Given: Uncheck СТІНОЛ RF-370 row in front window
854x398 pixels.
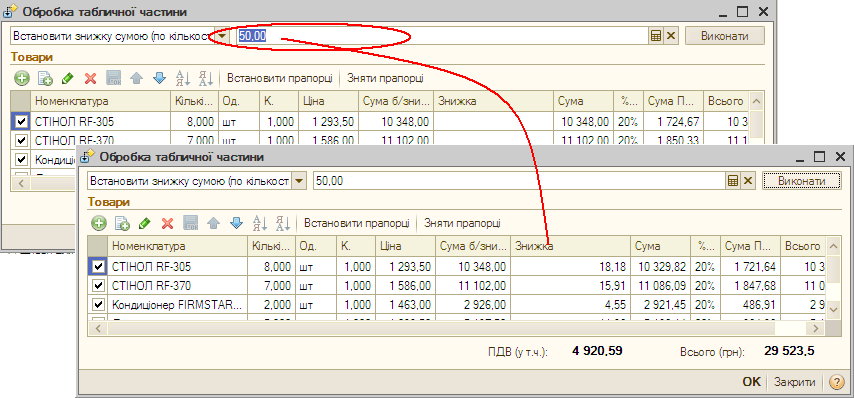Looking at the screenshot, I should (98, 285).
